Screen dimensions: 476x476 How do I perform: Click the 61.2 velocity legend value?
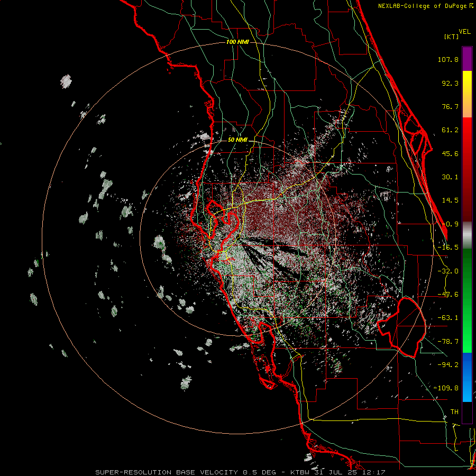click(x=450, y=130)
